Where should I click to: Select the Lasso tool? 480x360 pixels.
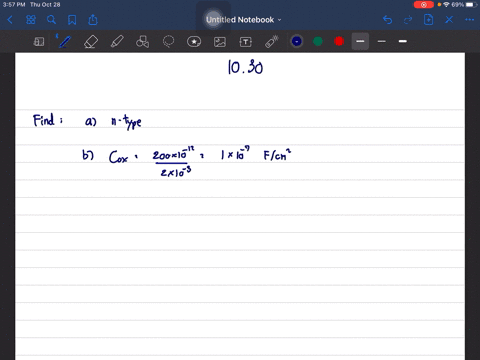point(168,42)
